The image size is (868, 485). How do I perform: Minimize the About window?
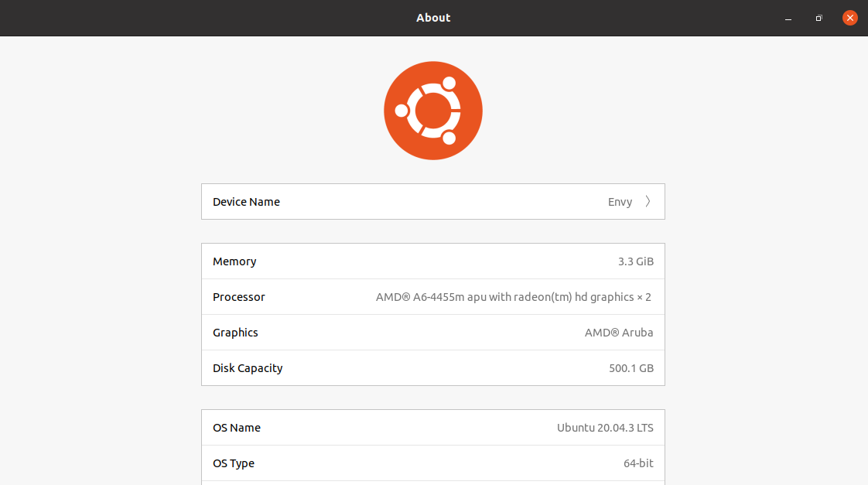[788, 18]
